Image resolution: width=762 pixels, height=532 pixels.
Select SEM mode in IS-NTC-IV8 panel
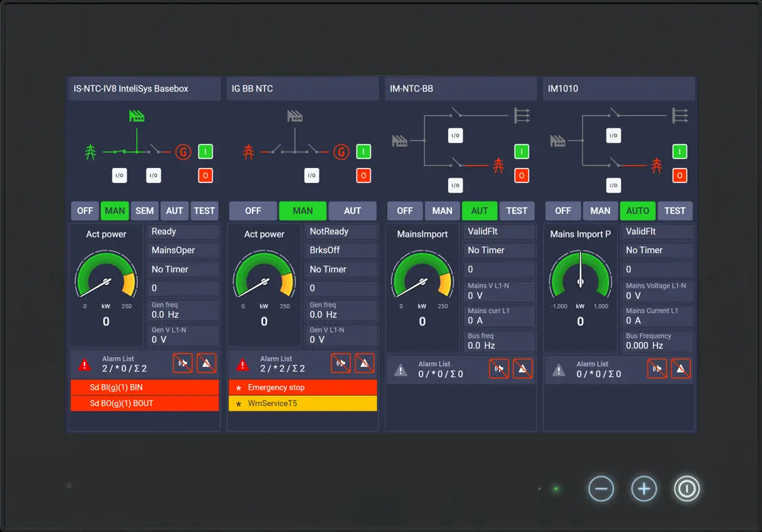(145, 211)
